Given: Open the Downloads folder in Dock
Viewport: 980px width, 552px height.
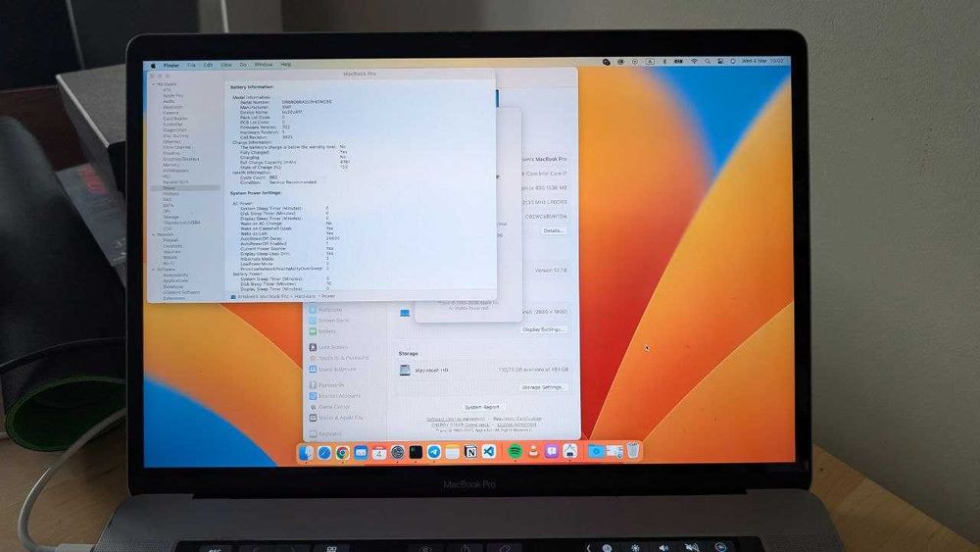Looking at the screenshot, I should pyautogui.click(x=596, y=451).
